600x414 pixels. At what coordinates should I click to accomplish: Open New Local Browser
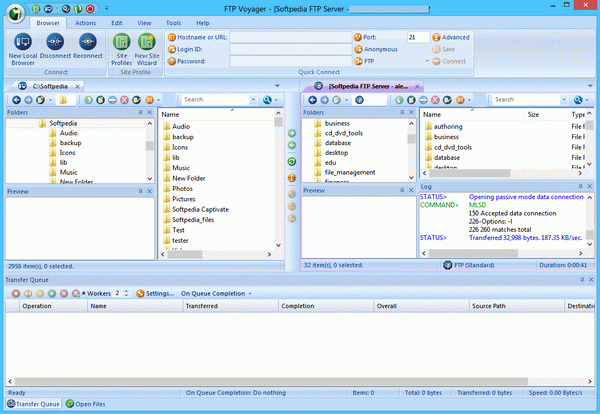(x=23, y=49)
